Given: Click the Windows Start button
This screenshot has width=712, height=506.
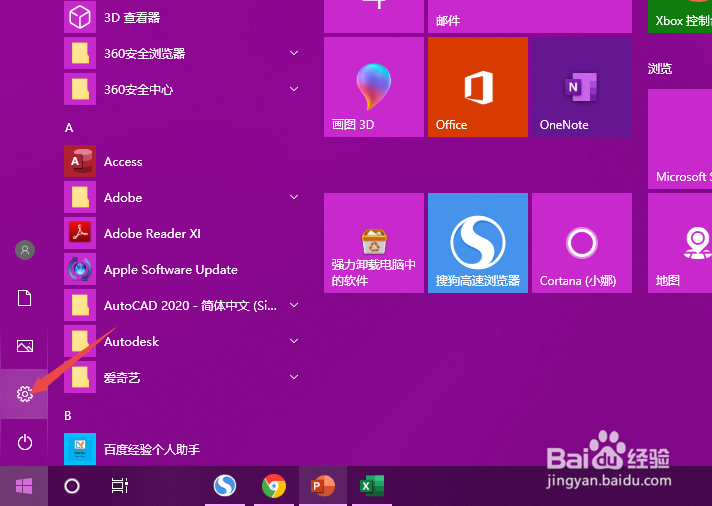Looking at the screenshot, I should (24, 486).
